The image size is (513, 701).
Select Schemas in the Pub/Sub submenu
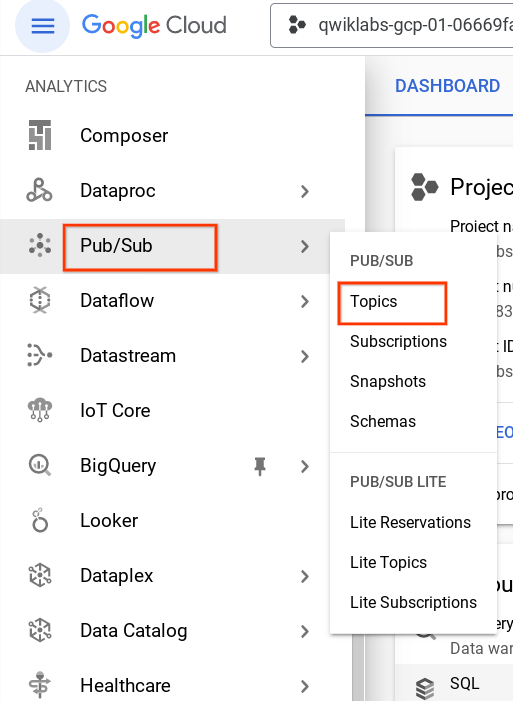click(383, 421)
